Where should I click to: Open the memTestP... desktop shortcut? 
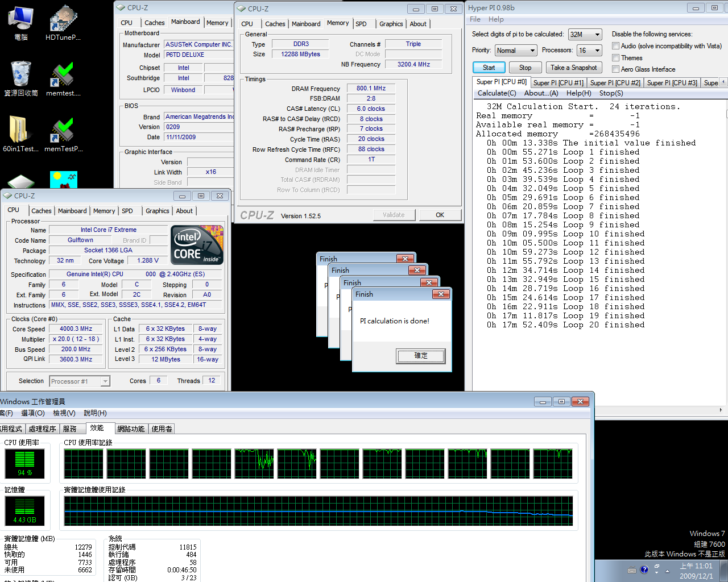(x=63, y=134)
